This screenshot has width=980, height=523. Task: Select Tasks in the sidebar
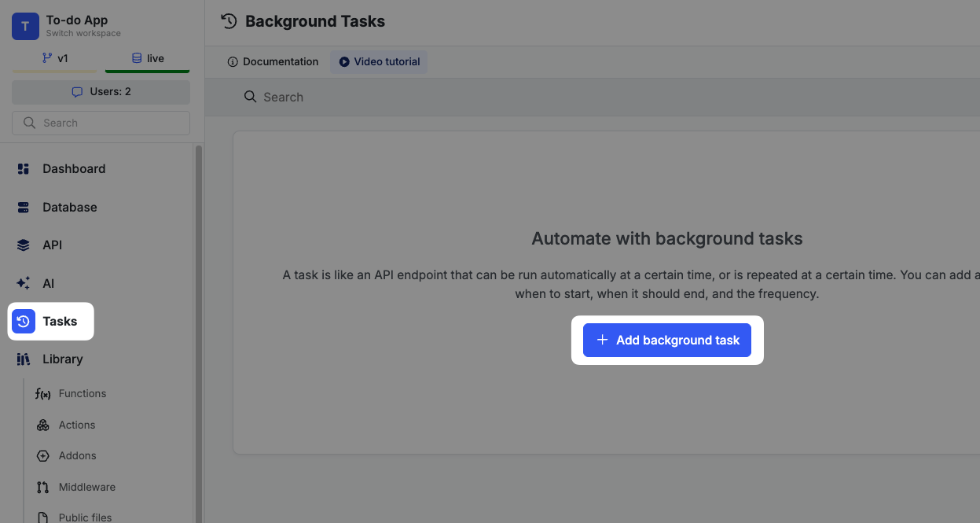tap(60, 322)
